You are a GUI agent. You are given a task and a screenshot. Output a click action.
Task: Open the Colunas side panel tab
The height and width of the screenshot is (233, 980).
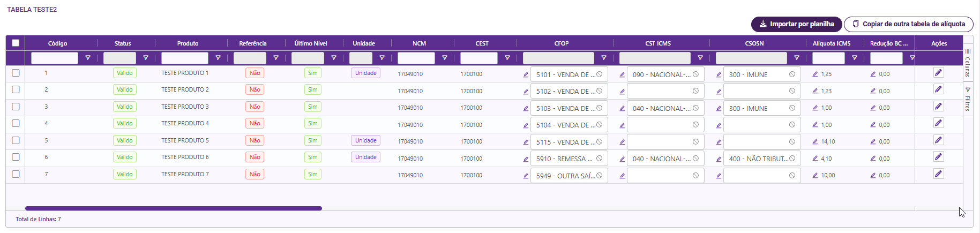pyautogui.click(x=968, y=64)
